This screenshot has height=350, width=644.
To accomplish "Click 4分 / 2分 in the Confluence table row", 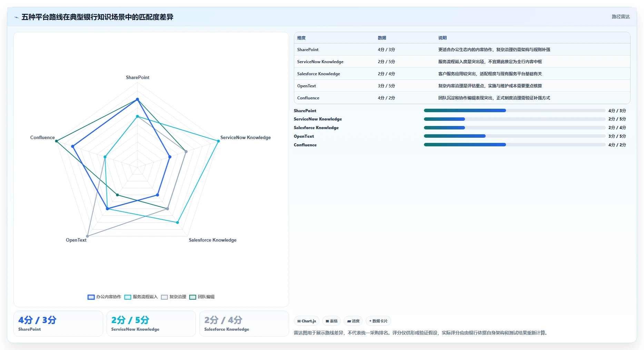I will pyautogui.click(x=386, y=98).
